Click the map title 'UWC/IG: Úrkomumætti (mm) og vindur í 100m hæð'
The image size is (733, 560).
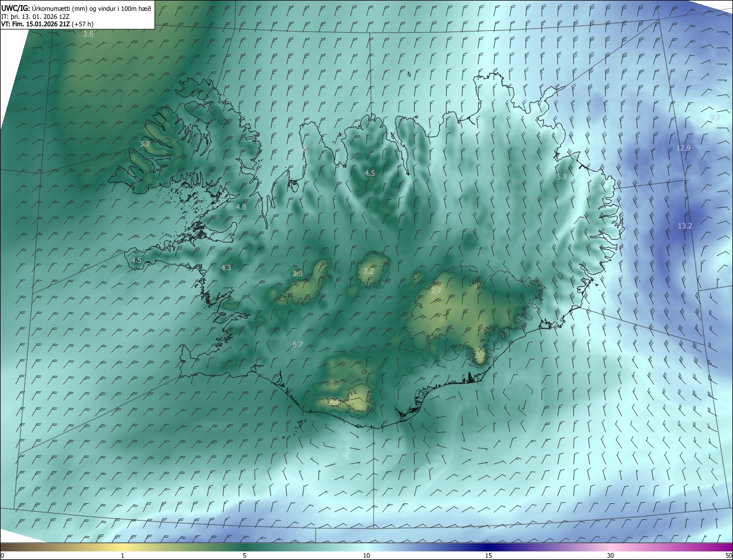coord(77,8)
